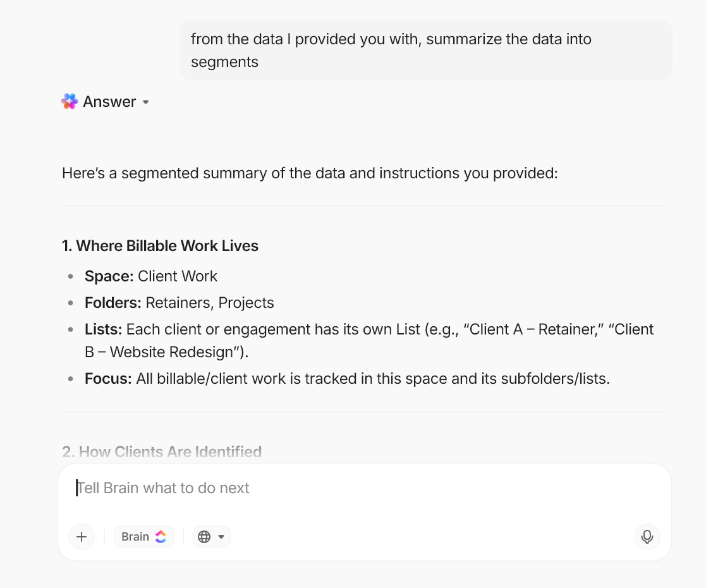Screen dimensions: 706x588
Task: Click the 'Folders: Retainers, Projects' bullet
Action: 180,303
